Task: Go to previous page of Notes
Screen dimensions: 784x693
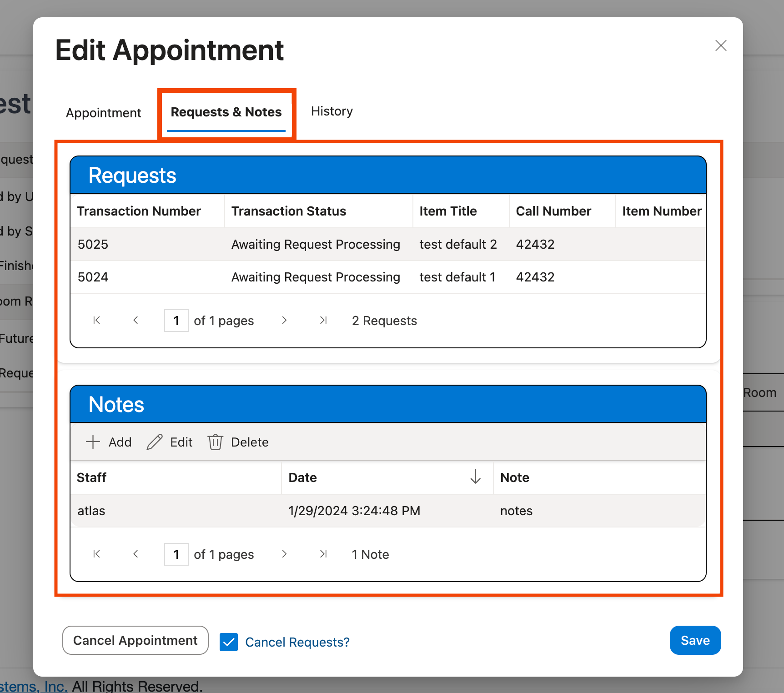Action: (x=136, y=554)
